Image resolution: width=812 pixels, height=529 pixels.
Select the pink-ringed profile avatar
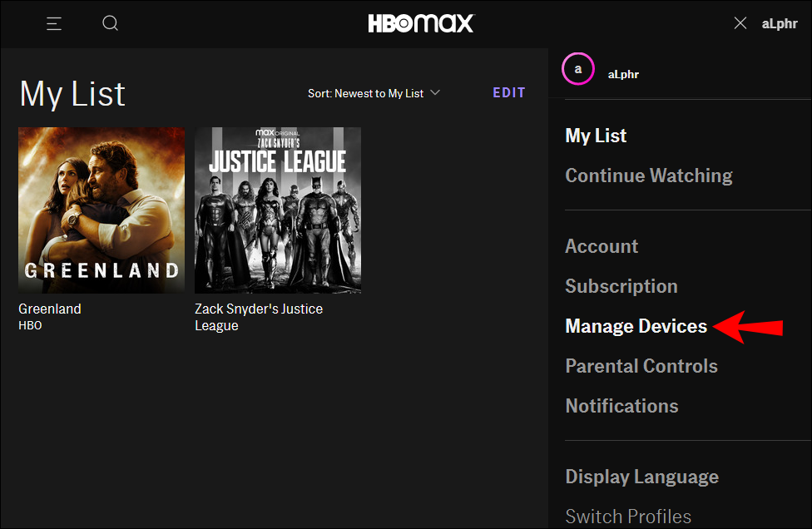click(578, 69)
